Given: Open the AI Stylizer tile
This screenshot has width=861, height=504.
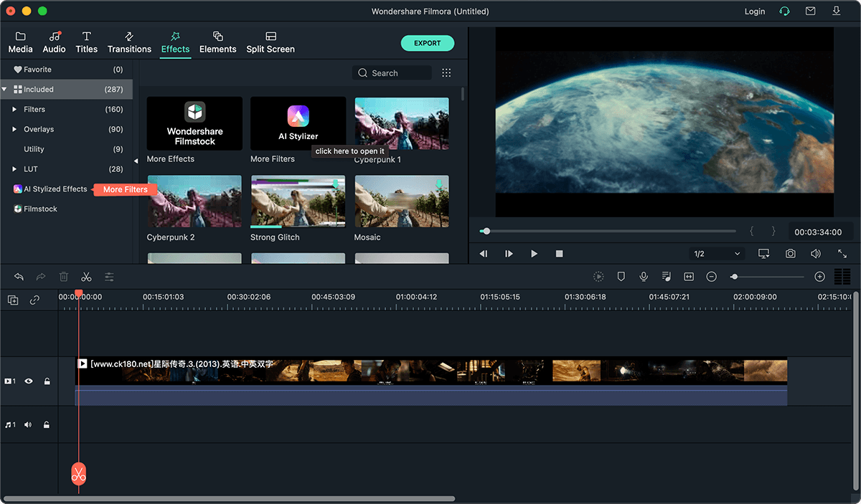Looking at the screenshot, I should tap(298, 123).
